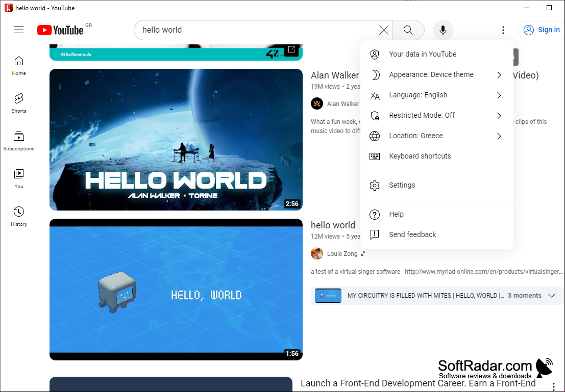The width and height of the screenshot is (565, 392).
Task: Click the Appearance chevron arrow
Action: pos(499,75)
